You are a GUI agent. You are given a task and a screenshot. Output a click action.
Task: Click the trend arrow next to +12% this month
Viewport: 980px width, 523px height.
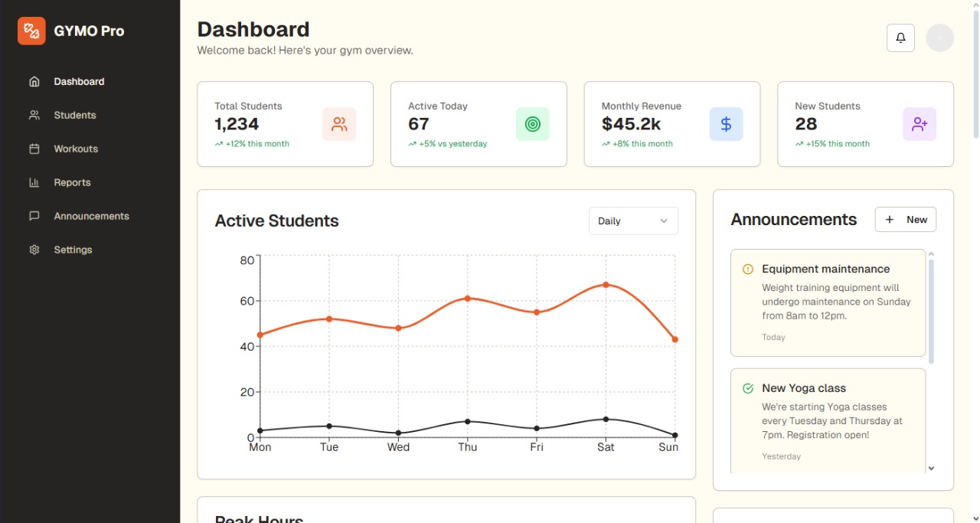[219, 144]
